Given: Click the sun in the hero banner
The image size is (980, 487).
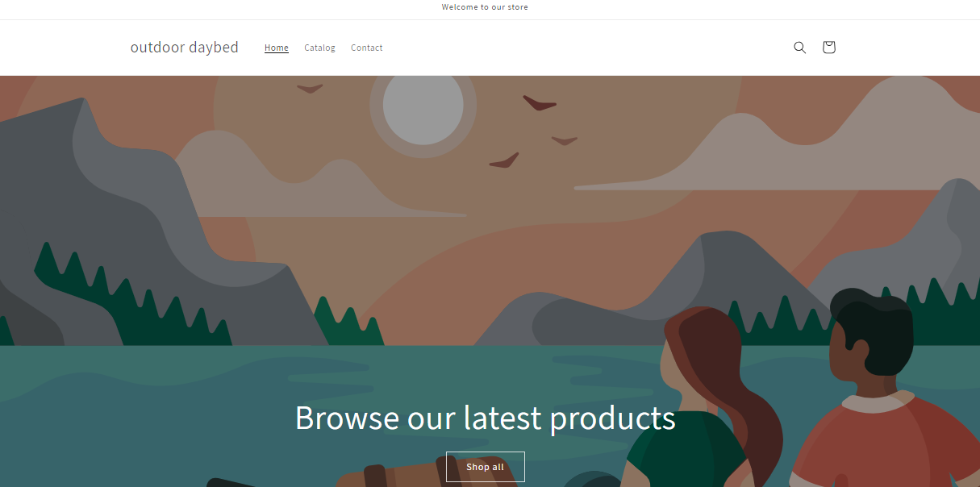Looking at the screenshot, I should click(423, 105).
